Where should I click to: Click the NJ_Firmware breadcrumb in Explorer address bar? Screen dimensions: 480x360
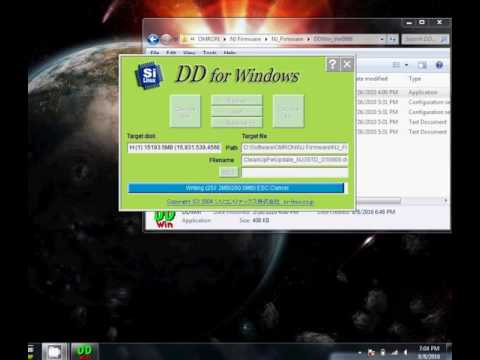coord(287,39)
